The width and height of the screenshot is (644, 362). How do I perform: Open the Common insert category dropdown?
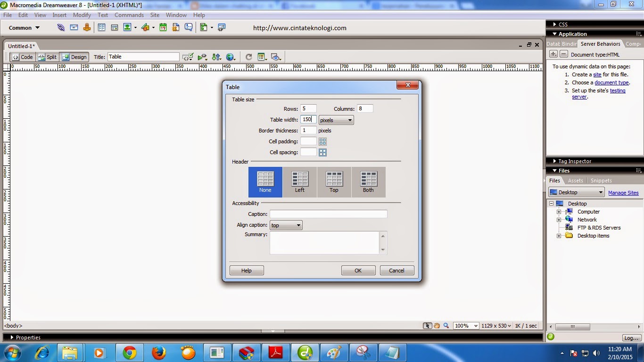click(24, 28)
